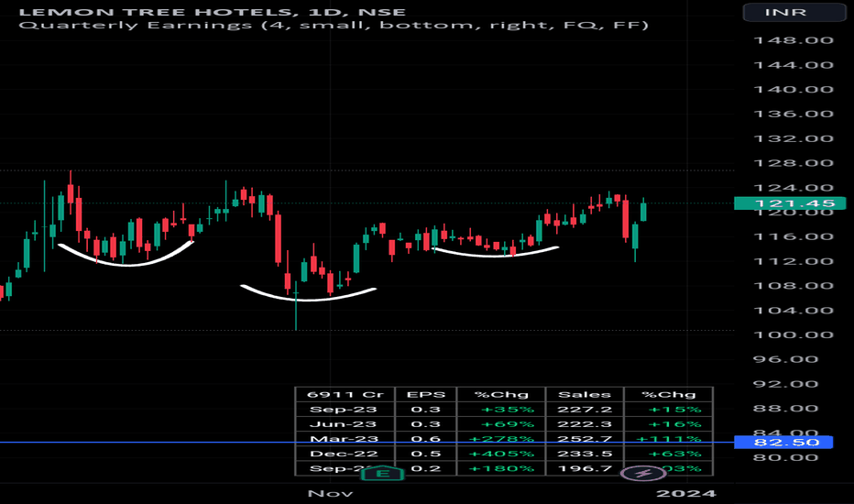Click the 233.5 sales value

click(585, 454)
